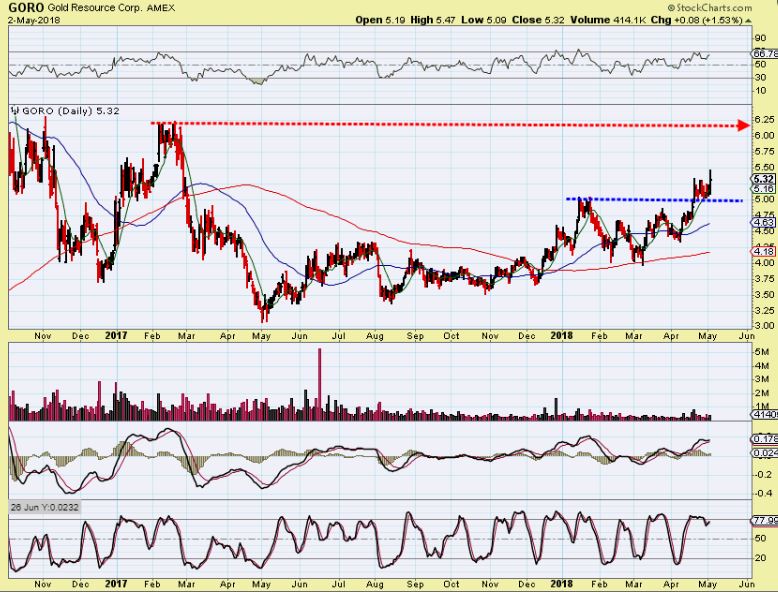
Task: Click the 4.75 price axis label
Action: pyautogui.click(x=764, y=215)
